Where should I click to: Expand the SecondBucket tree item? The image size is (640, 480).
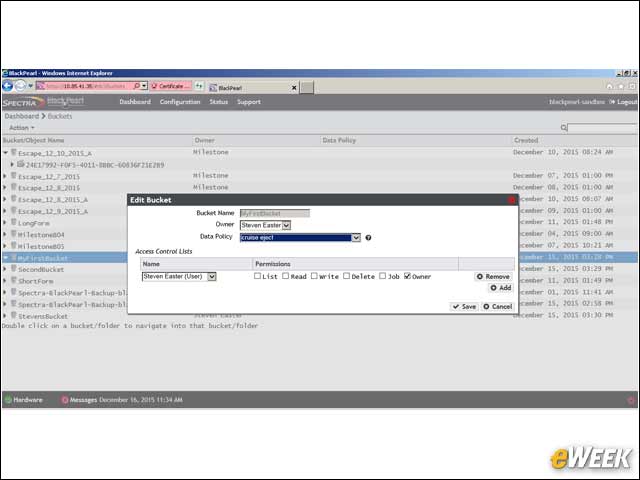5,269
